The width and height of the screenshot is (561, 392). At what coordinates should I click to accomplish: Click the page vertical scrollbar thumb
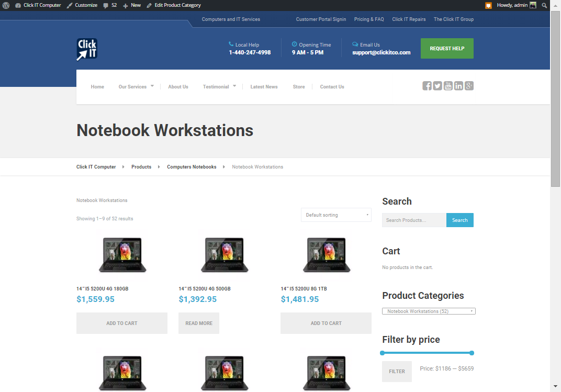click(555, 99)
